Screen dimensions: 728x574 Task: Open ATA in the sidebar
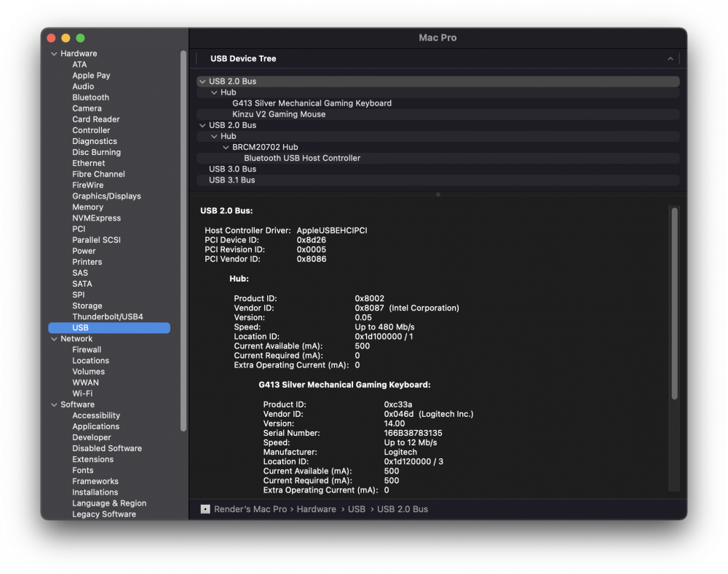[x=79, y=65]
